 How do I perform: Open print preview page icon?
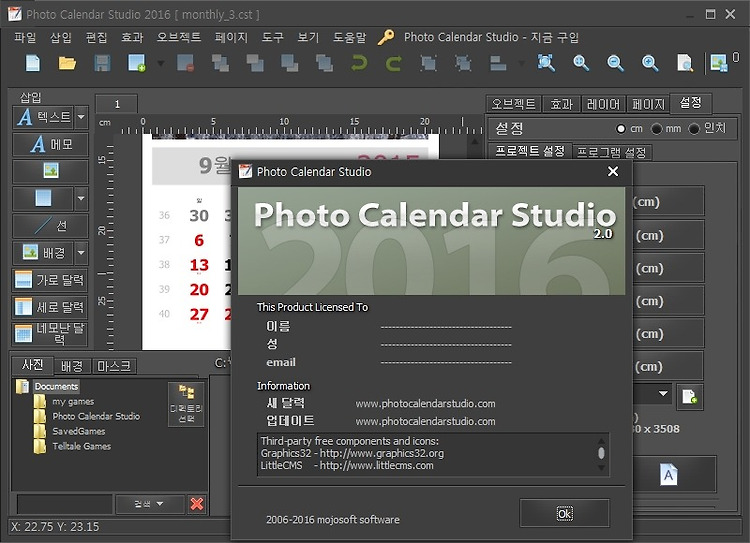click(684, 63)
